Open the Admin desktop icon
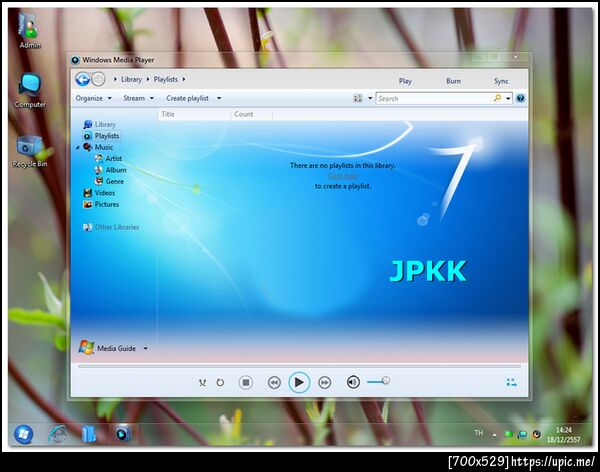600x472 pixels. (29, 31)
